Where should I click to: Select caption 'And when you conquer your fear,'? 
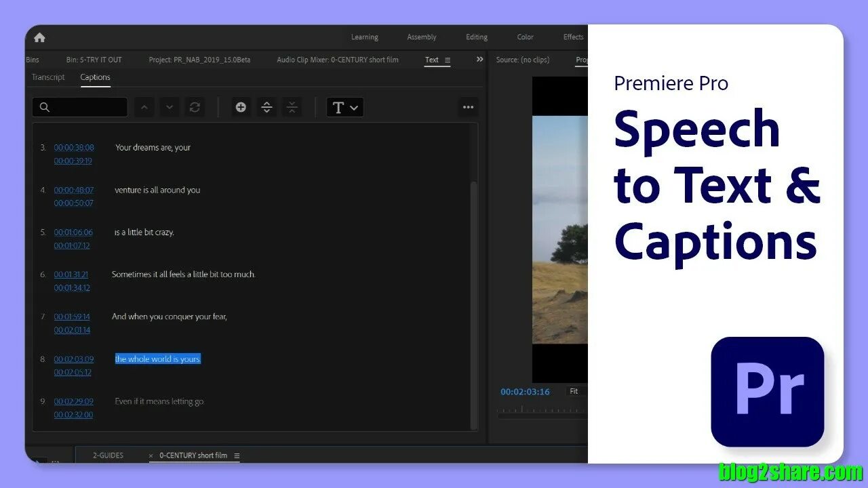tap(170, 317)
